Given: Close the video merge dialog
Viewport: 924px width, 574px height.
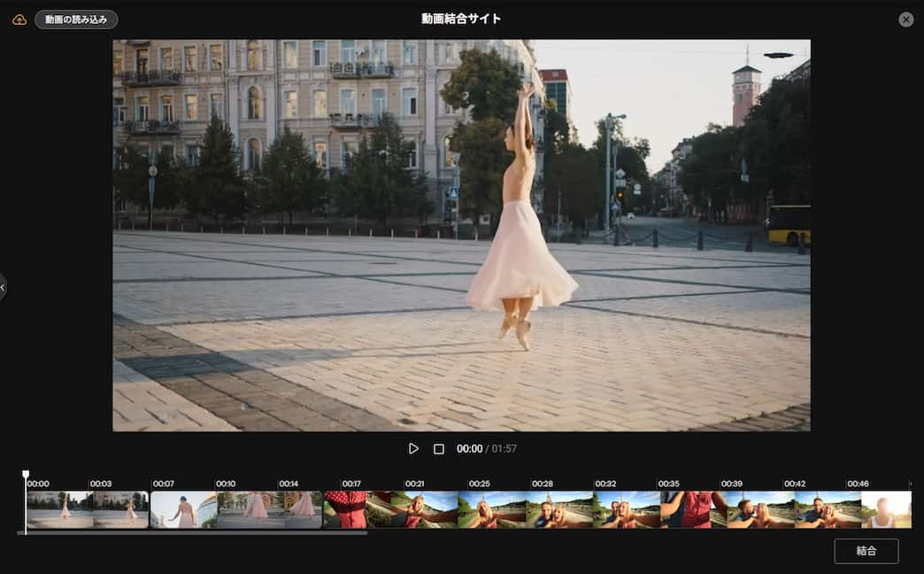Looking at the screenshot, I should tap(905, 19).
